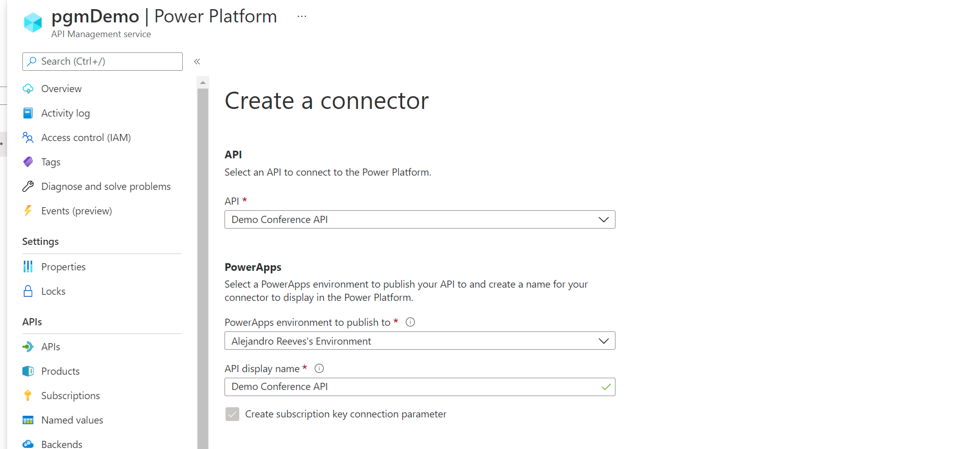Viewport: 980px width, 449px height.
Task: Click the sidebar Search box
Action: pos(102,62)
